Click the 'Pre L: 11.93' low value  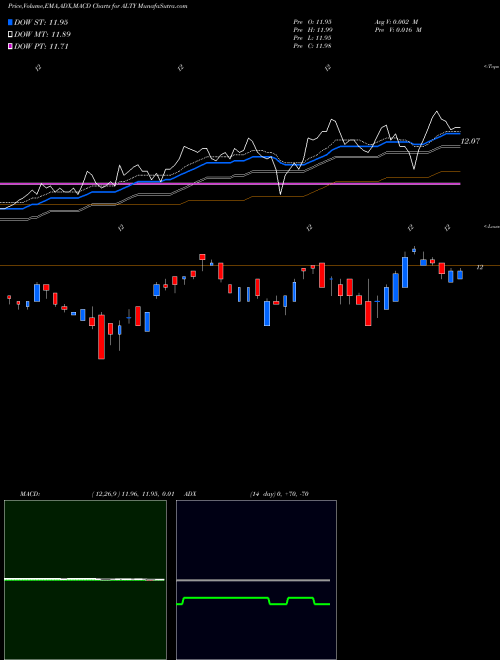coord(312,38)
